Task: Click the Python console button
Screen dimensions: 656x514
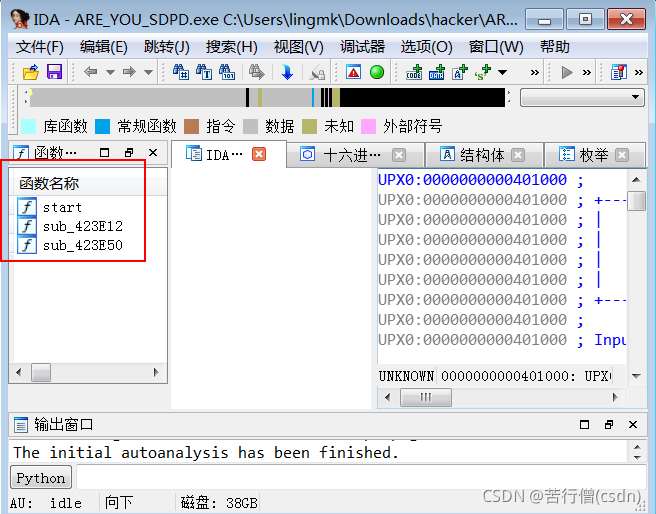Action: click(41, 478)
